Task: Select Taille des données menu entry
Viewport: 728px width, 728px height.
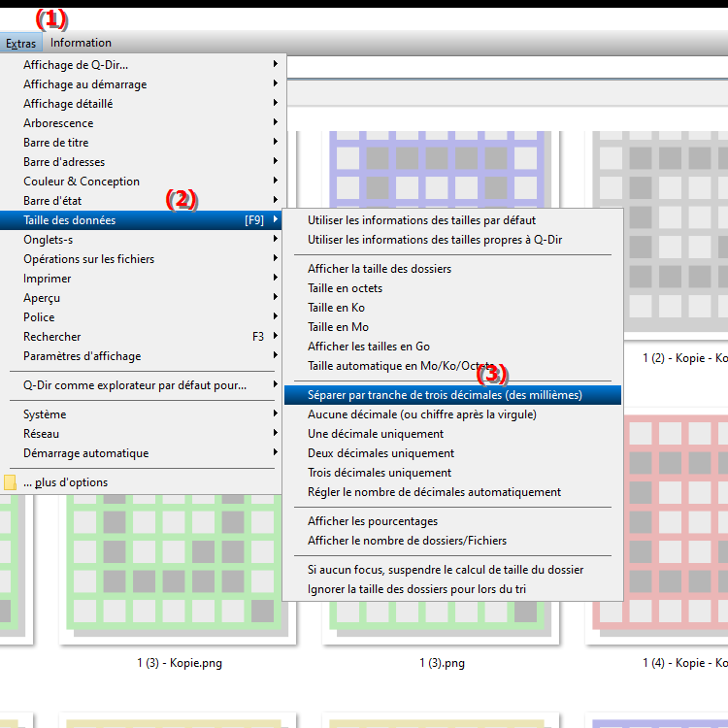Action: [141, 220]
